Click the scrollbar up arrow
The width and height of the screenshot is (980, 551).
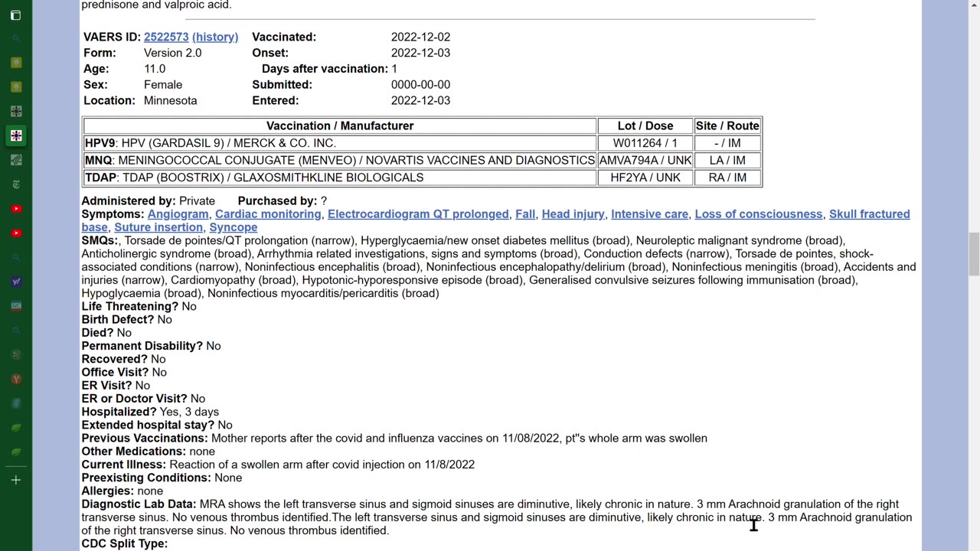[974, 6]
